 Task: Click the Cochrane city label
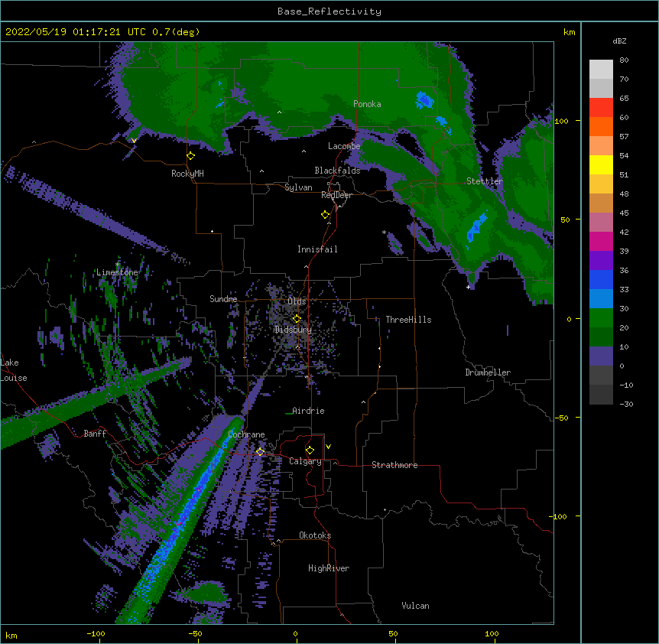(x=246, y=434)
